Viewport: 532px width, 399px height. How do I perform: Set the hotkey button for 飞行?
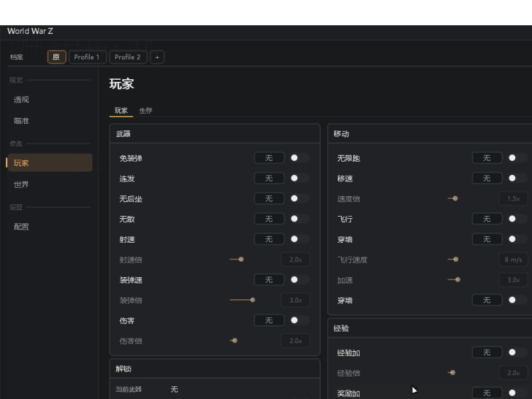point(487,219)
